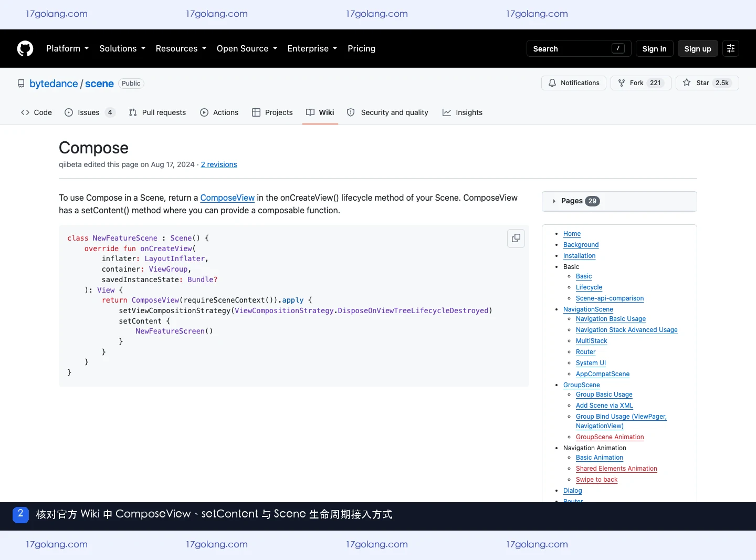756x560 pixels.
Task: Open Swipe to back page
Action: point(596,480)
